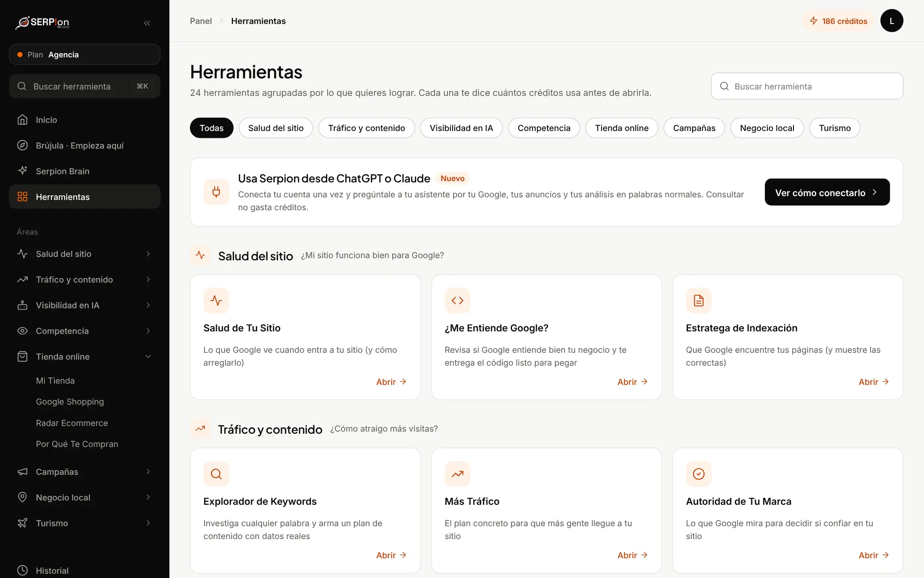
Task: Click the SERPion logo
Action: coord(42,22)
